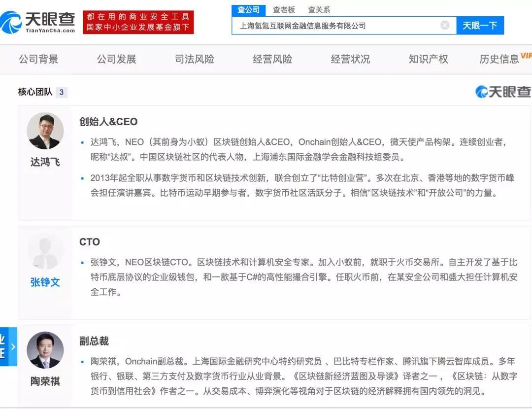Clear the search field with the X icon
The width and height of the screenshot is (532, 409).
coord(445,25)
